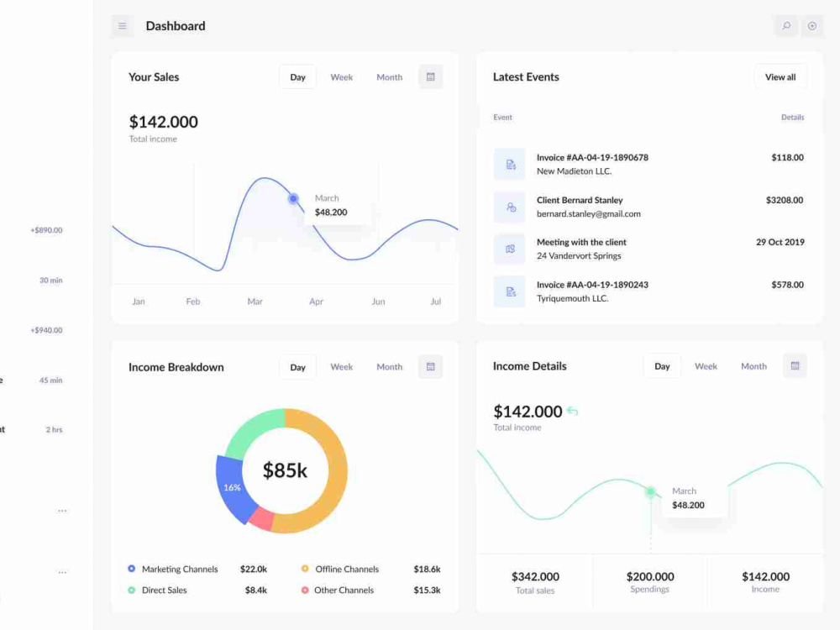Open calendar picker in Your Sales
This screenshot has height=630, width=840.
click(430, 76)
